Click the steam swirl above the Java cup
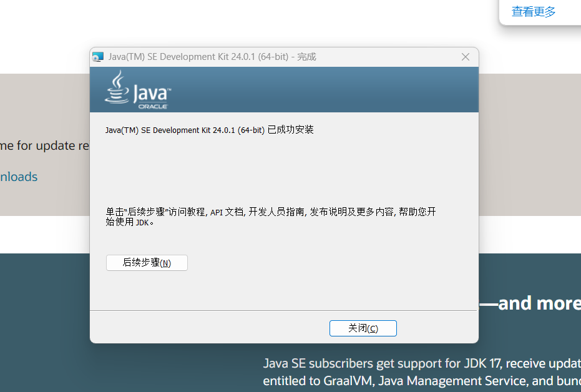Screen dimensions: 581x392 click(x=119, y=77)
